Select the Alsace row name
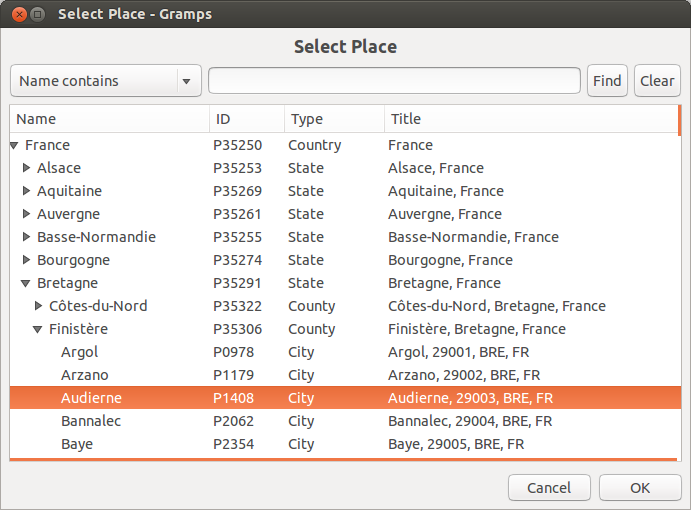Viewport: 691px width, 510px height. point(59,168)
